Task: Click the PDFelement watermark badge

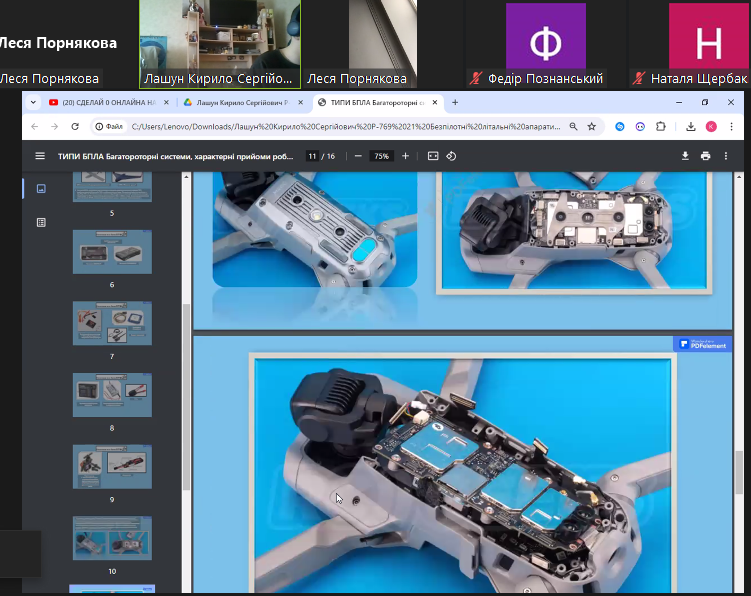Action: [x=703, y=344]
